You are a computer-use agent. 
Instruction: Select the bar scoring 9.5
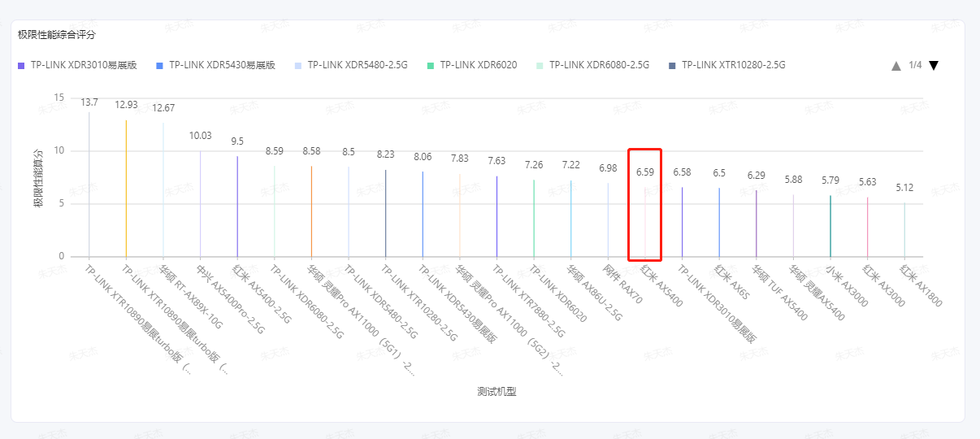tap(237, 206)
